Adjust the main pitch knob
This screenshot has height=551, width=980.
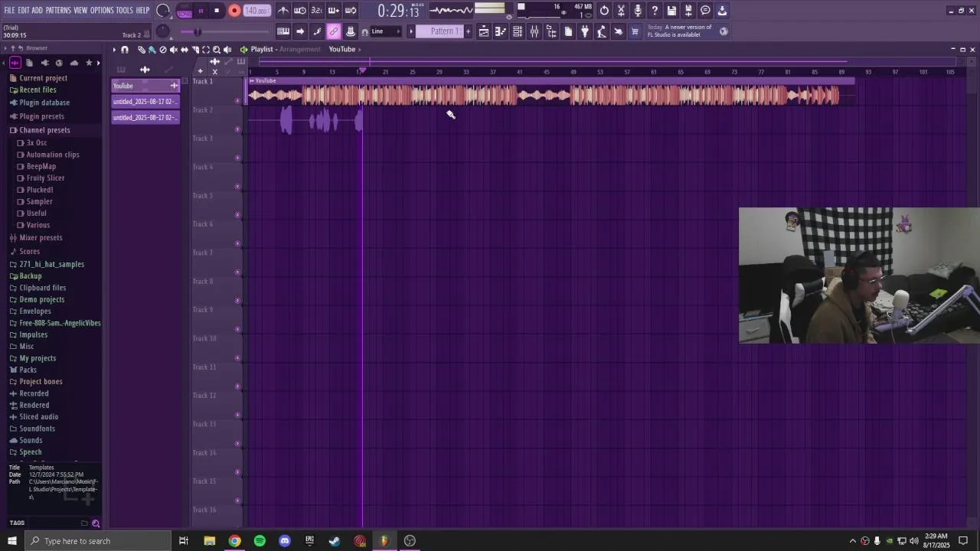162,31
